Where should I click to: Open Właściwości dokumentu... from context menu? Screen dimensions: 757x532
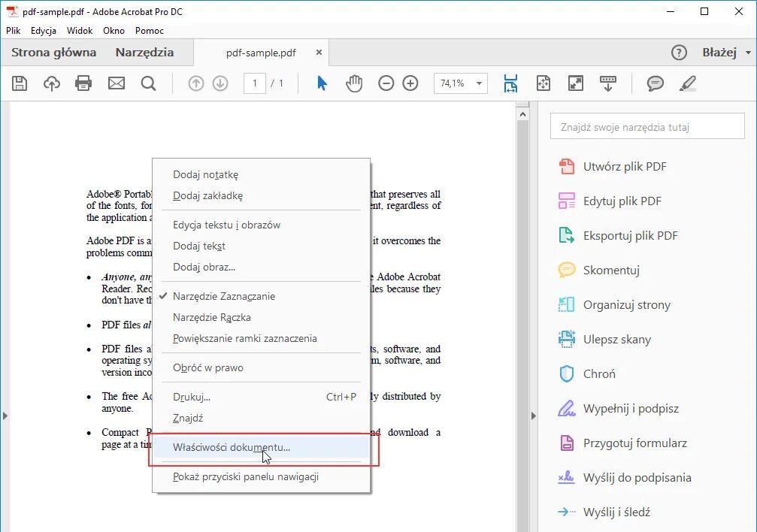pyautogui.click(x=261, y=447)
